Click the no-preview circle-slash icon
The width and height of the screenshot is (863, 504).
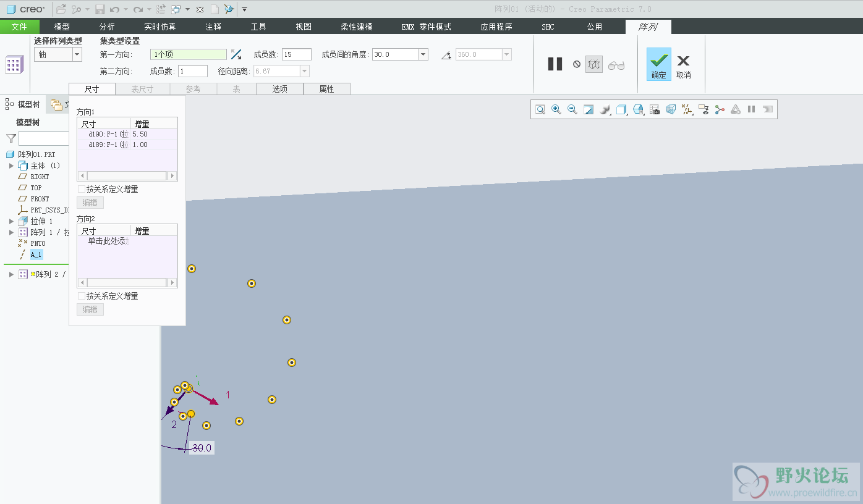[577, 64]
